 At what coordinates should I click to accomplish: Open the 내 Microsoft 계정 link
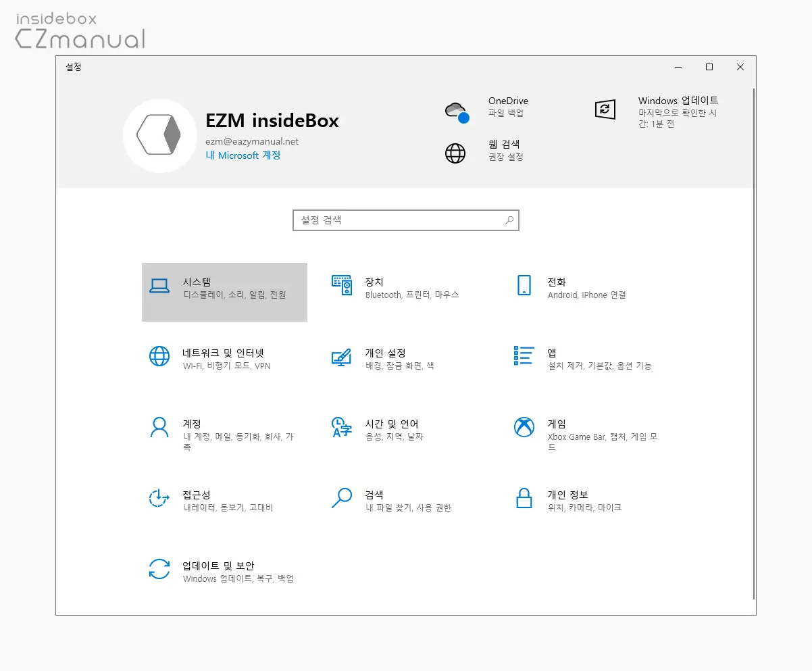tap(243, 155)
